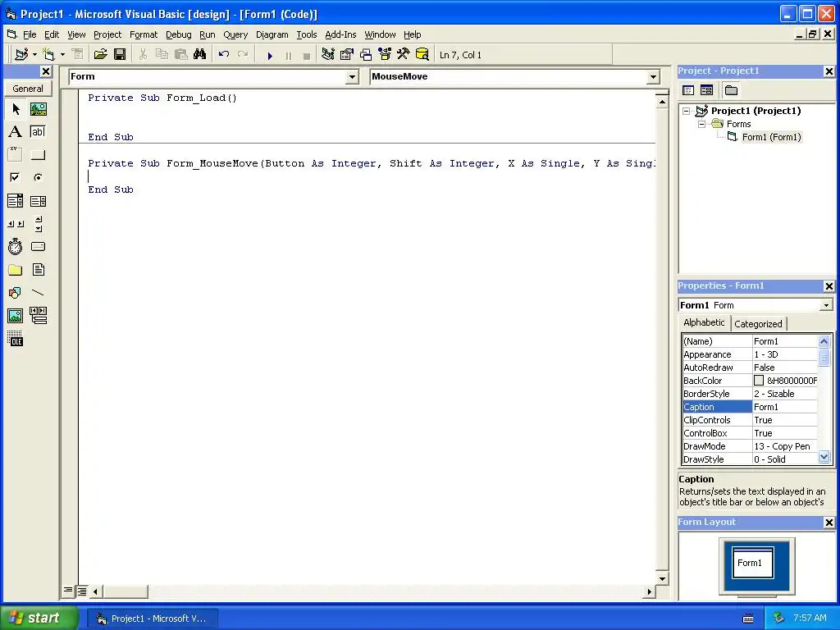The image size is (840, 630).
Task: Start the program with the Run arrow
Action: tap(270, 55)
